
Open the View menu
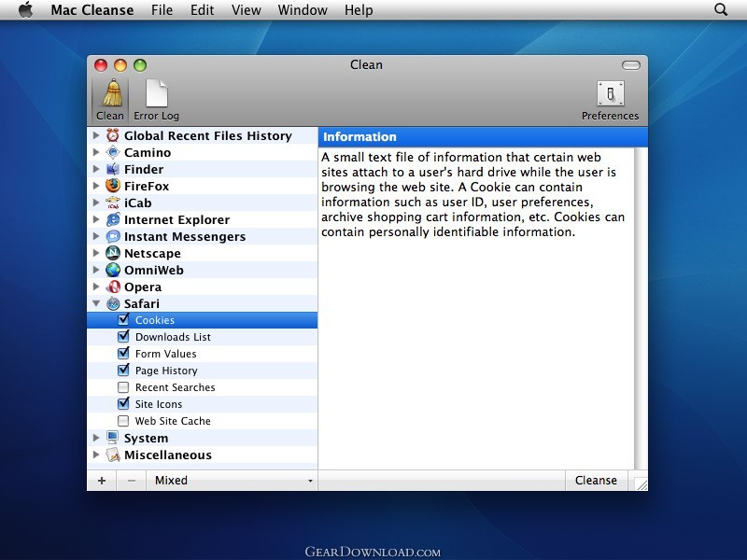click(247, 10)
